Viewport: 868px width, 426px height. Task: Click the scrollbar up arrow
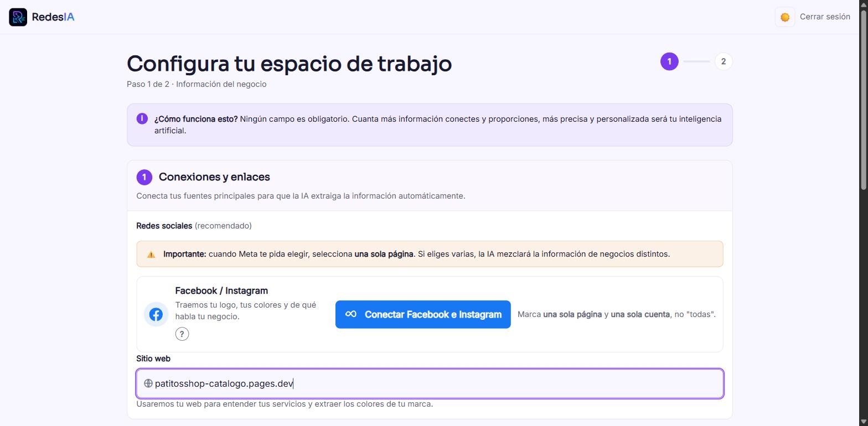click(864, 4)
